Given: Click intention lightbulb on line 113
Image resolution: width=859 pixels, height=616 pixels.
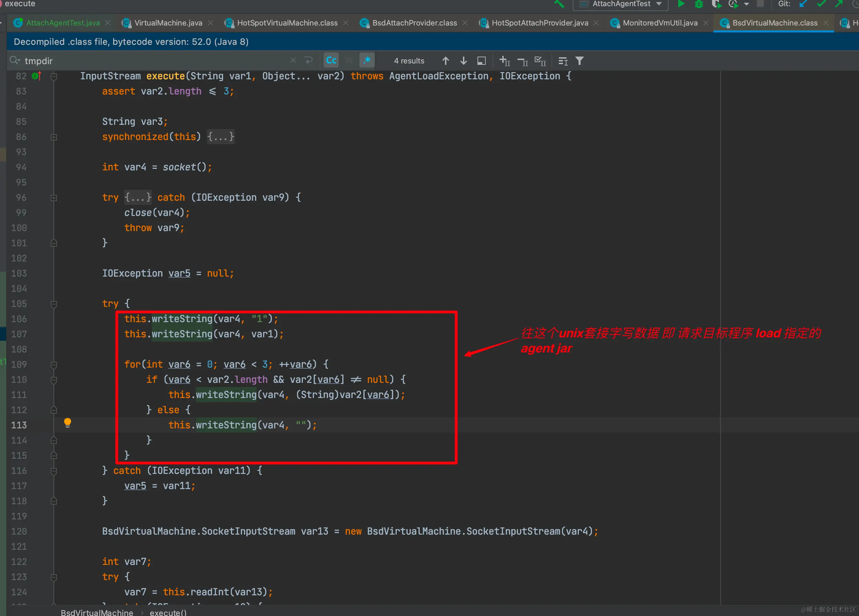Looking at the screenshot, I should [67, 423].
